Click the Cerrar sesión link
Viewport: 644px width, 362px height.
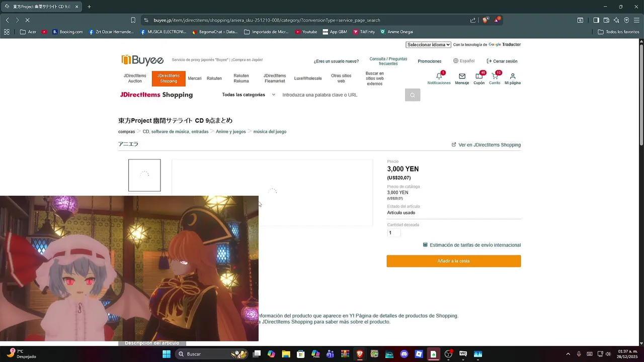pyautogui.click(x=502, y=61)
